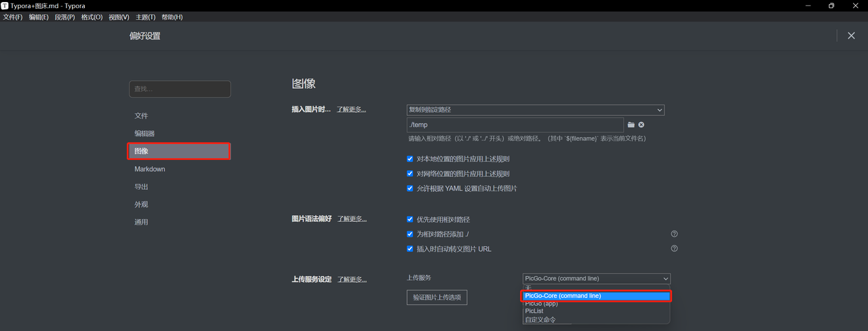The width and height of the screenshot is (868, 331).
Task: Click help icon next to 为相对路径添加 ./
Action: click(x=674, y=234)
